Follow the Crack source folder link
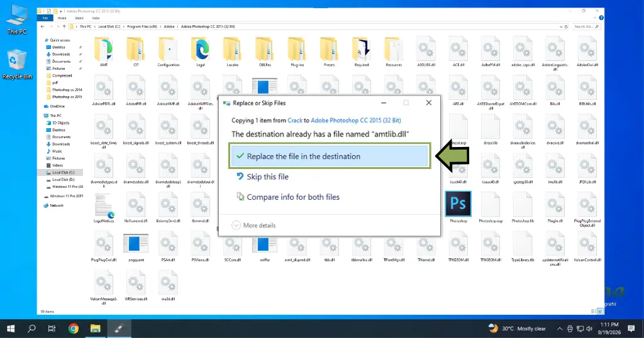Screen dimensions: 644x338 [295, 120]
